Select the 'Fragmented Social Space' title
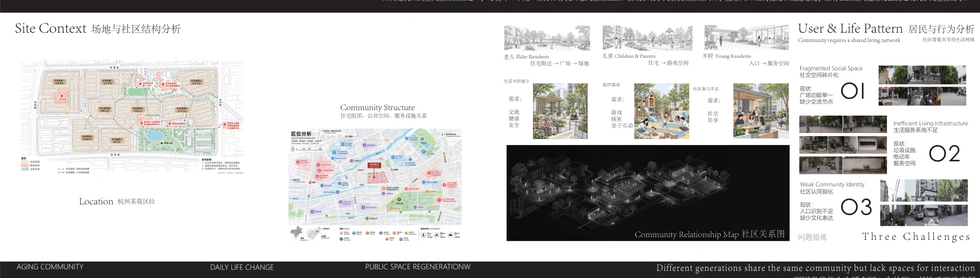This screenshot has width=980, height=278. click(x=831, y=69)
